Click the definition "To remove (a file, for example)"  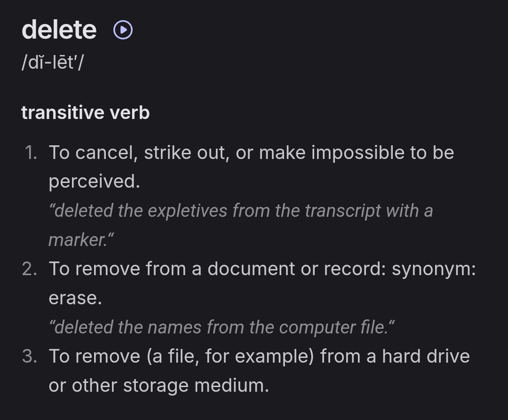click(x=181, y=357)
